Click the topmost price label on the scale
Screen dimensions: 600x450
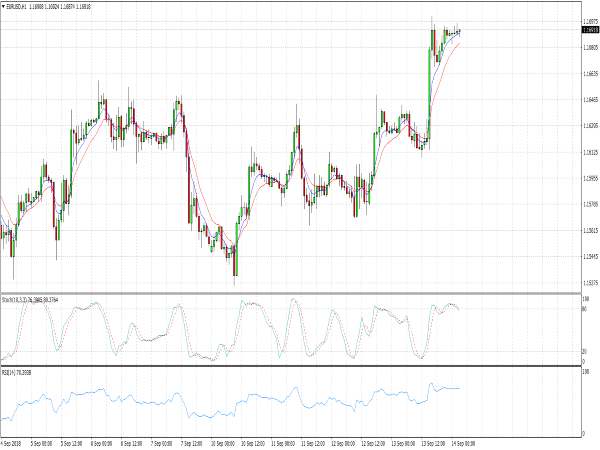pos(591,21)
